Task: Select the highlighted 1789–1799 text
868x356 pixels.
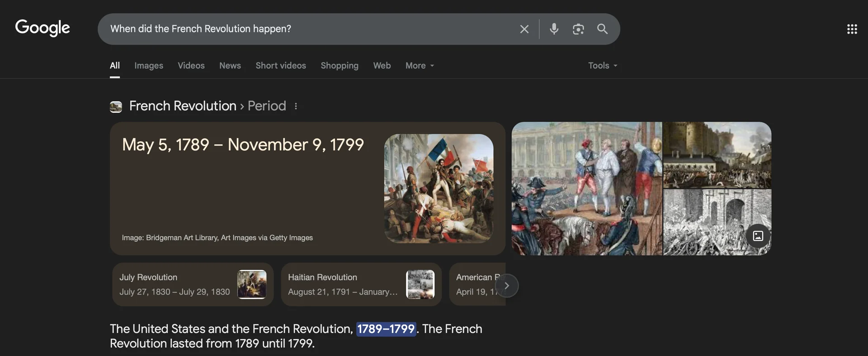Action: tap(386, 329)
